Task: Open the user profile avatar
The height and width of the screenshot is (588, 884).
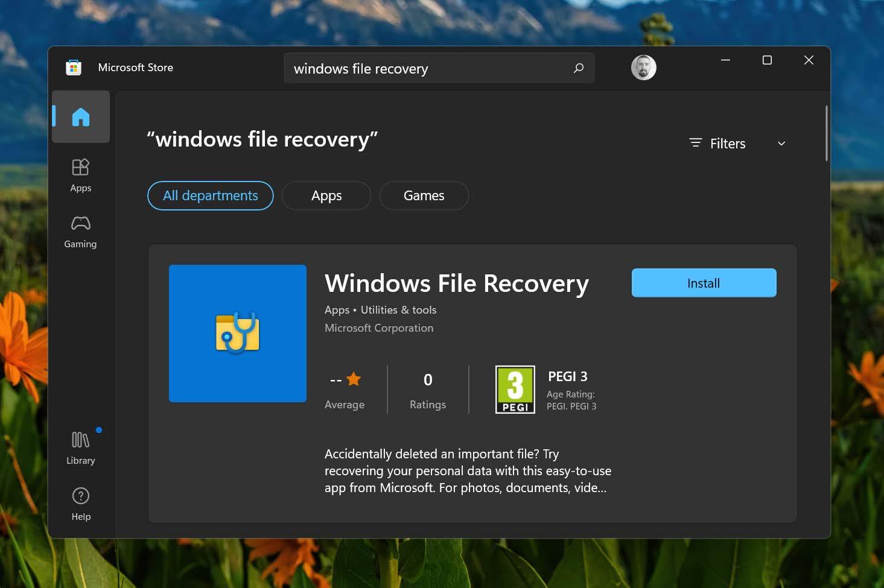Action: tap(644, 68)
